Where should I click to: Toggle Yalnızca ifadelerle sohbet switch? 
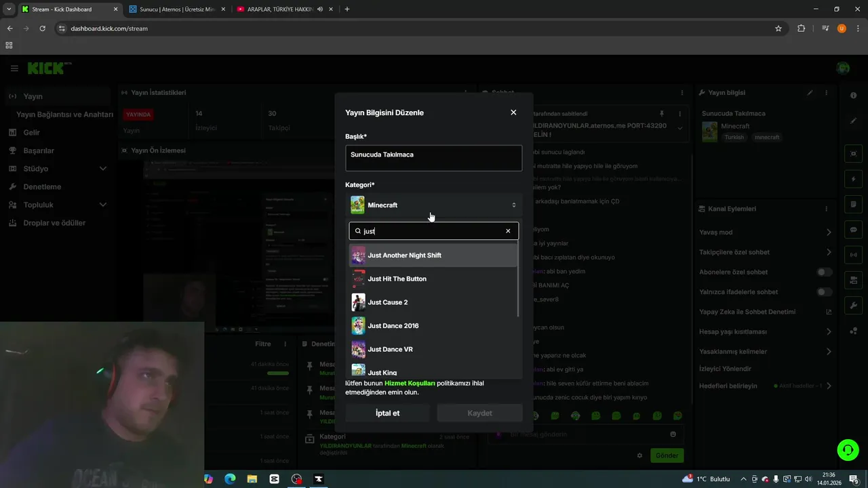(824, 292)
